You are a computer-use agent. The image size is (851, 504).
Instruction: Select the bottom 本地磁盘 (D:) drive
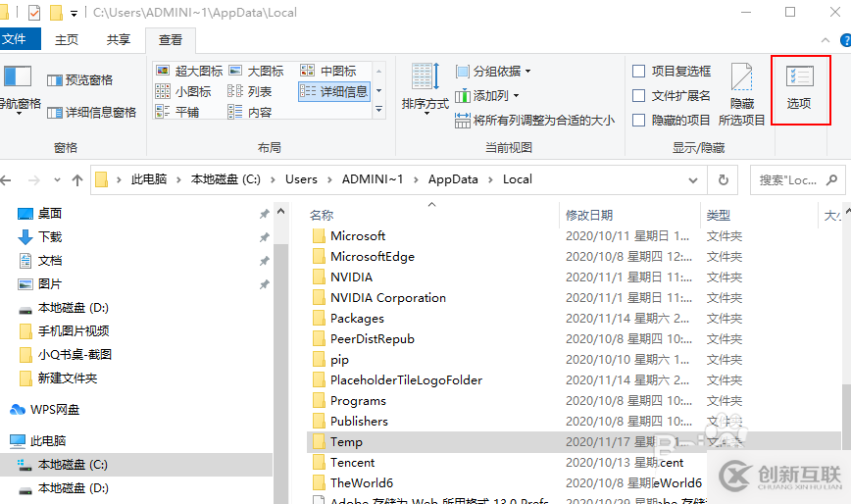point(64,488)
